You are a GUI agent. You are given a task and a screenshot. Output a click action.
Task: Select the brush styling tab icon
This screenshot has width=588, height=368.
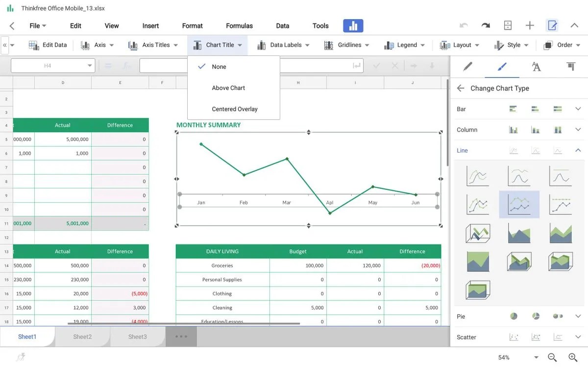(x=502, y=67)
